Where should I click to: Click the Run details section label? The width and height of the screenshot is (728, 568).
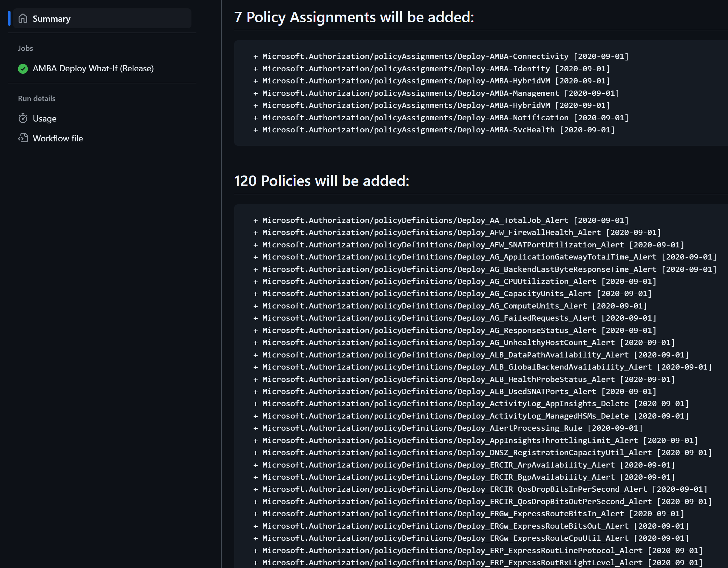(37, 98)
